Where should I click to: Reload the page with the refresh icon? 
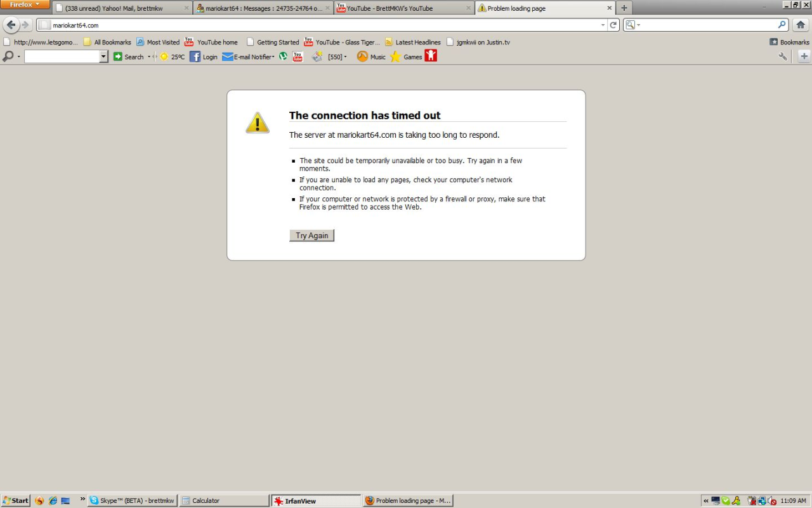point(613,25)
